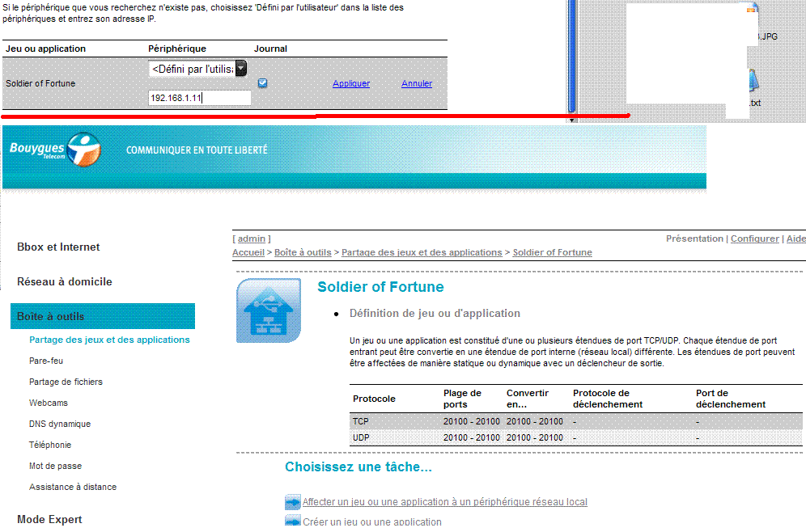Viewport: 806px width, 532px height.
Task: Click the admin link
Action: click(252, 239)
